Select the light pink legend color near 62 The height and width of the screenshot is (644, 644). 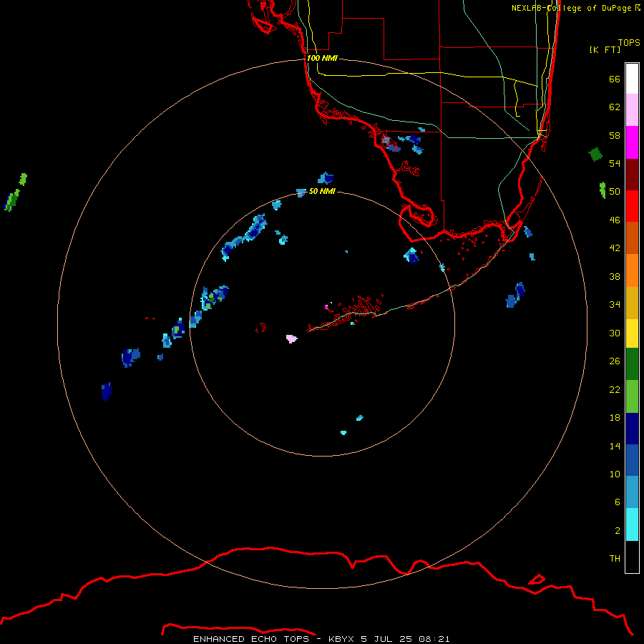click(632, 109)
